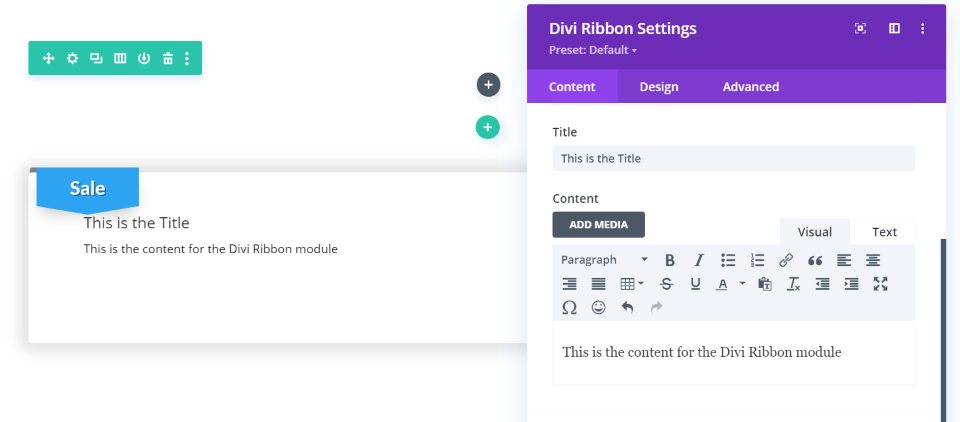Click the ADD MEDIA button
Screen dimensions: 960x422
[x=598, y=225]
